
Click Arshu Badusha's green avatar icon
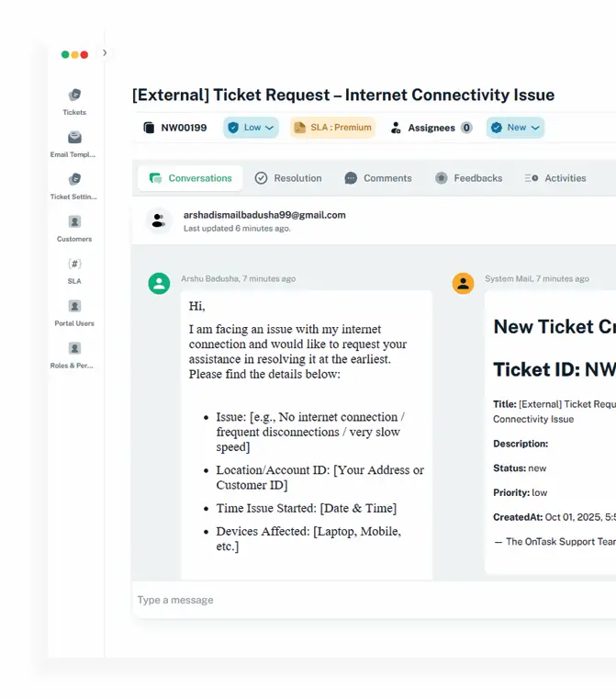pos(159,283)
